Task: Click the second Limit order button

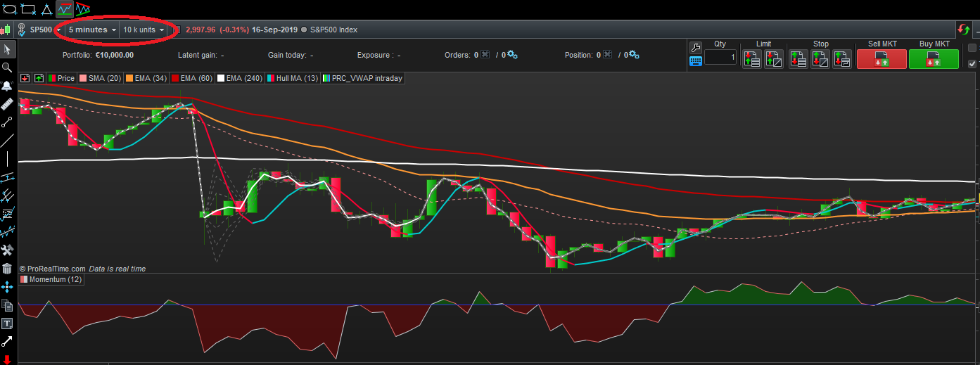Action: pyautogui.click(x=774, y=59)
